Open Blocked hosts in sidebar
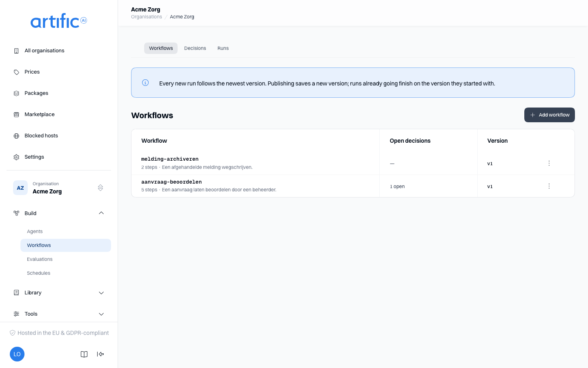Screen dimensions: 588x368 tap(59, 136)
